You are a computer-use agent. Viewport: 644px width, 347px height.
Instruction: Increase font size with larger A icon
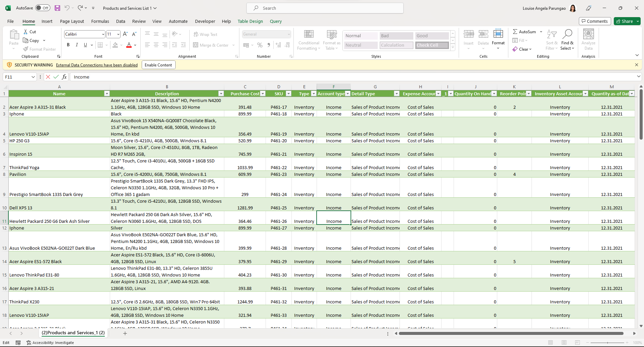click(x=125, y=34)
